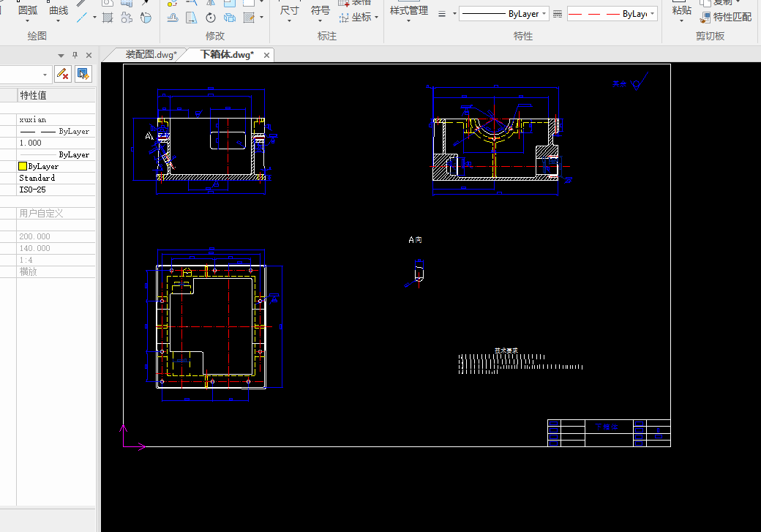The width and height of the screenshot is (761, 532).
Task: Click the lineweight three-bars icon
Action: pos(442,14)
